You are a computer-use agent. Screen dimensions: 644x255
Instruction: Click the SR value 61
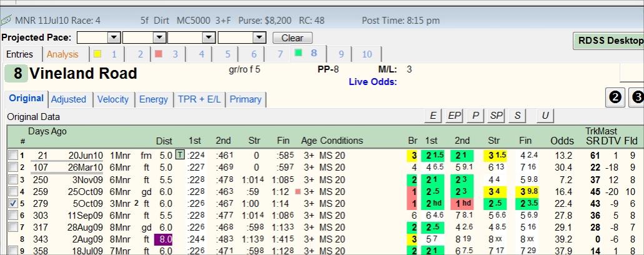[594, 155]
